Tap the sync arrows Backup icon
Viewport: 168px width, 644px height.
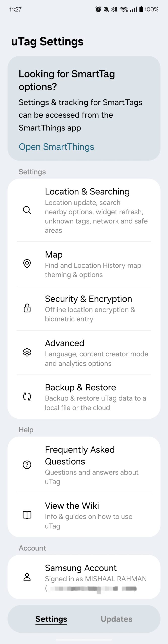[x=27, y=397]
